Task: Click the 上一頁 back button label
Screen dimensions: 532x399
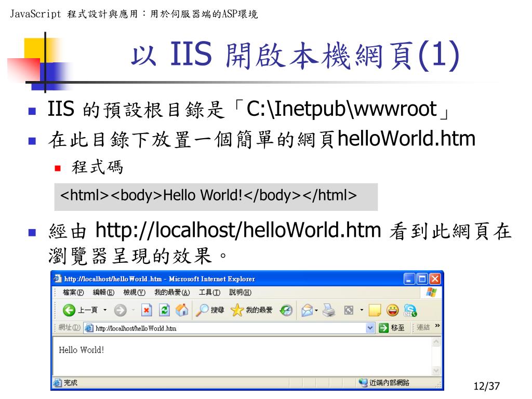Action: coord(88,310)
